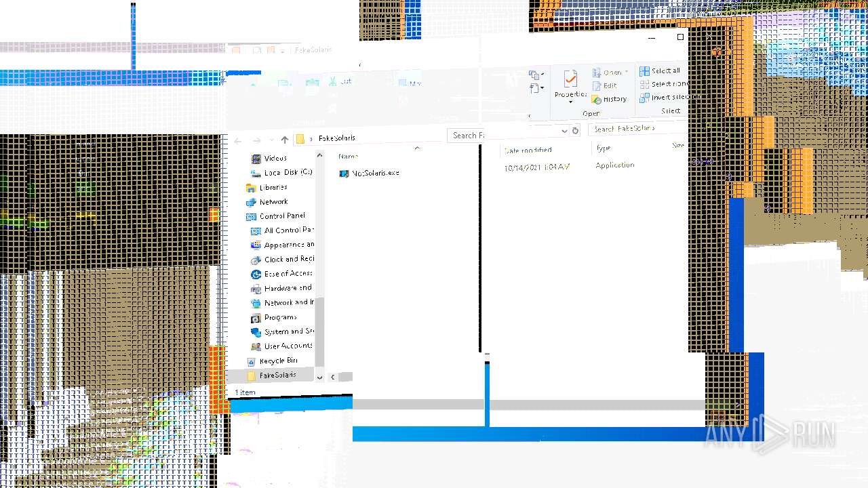
Task: Open Videos in navigation pane
Action: tap(269, 158)
